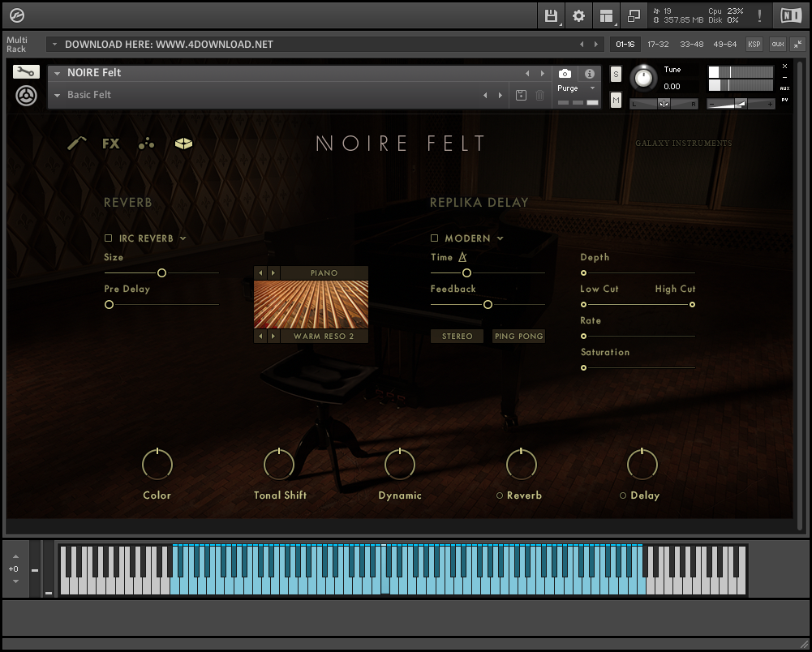Select PING PONG delay mode

click(x=518, y=336)
